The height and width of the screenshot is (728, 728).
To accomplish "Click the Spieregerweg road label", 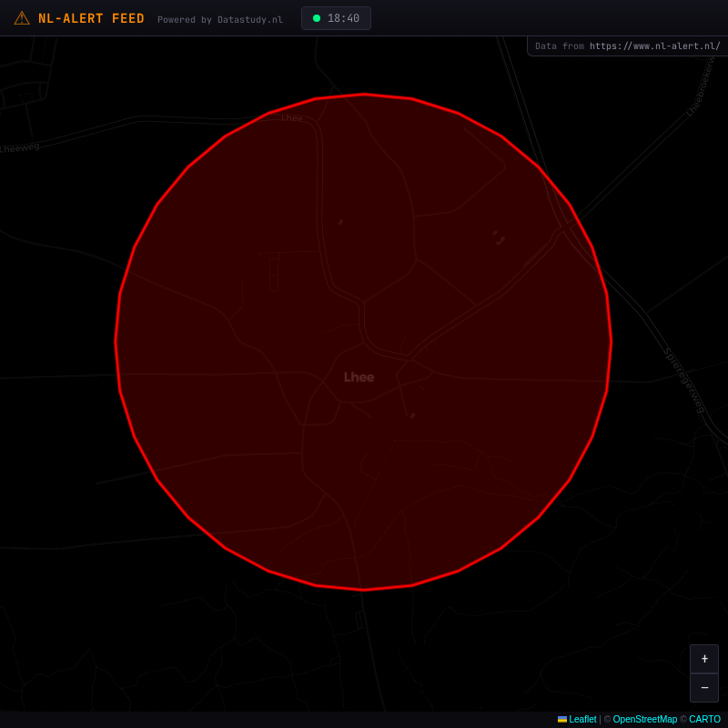I will pos(684,380).
